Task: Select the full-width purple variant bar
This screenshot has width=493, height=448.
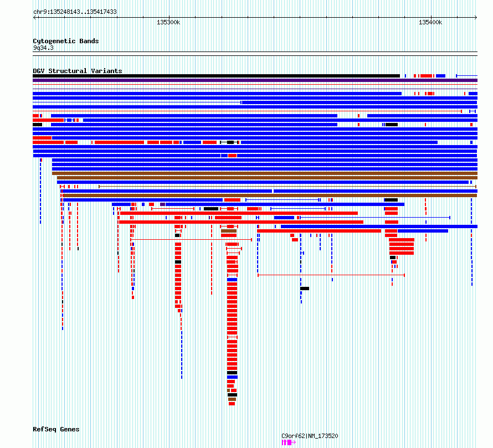Action: coord(255,80)
